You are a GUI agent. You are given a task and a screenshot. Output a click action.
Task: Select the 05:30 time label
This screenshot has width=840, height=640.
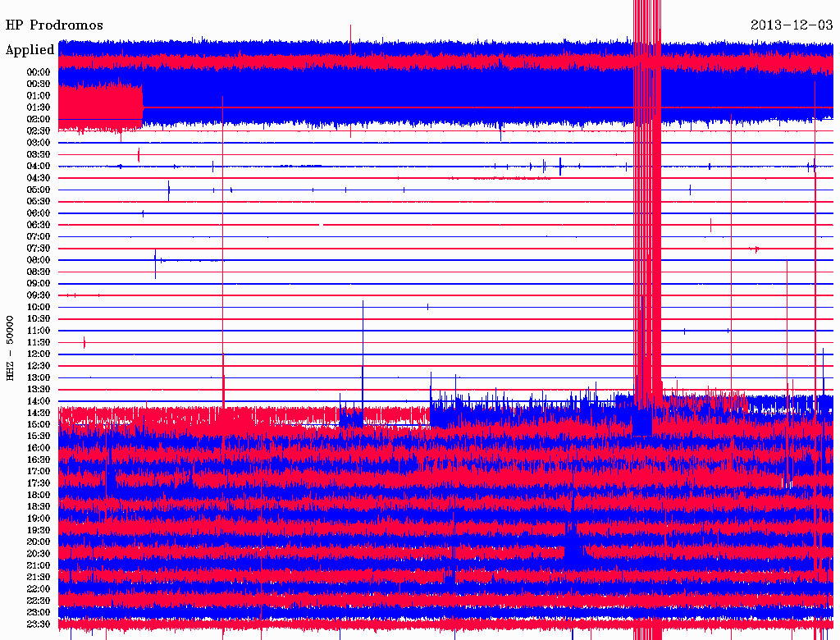point(39,202)
